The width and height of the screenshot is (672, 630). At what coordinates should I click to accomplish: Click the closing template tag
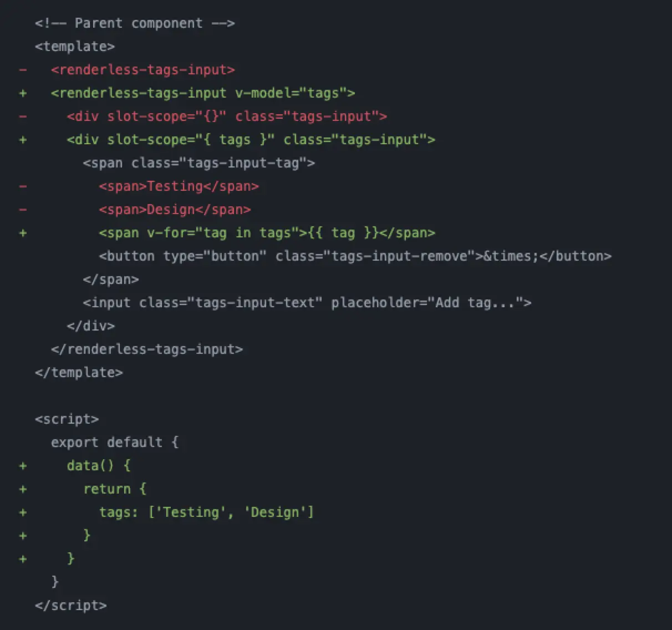[79, 373]
